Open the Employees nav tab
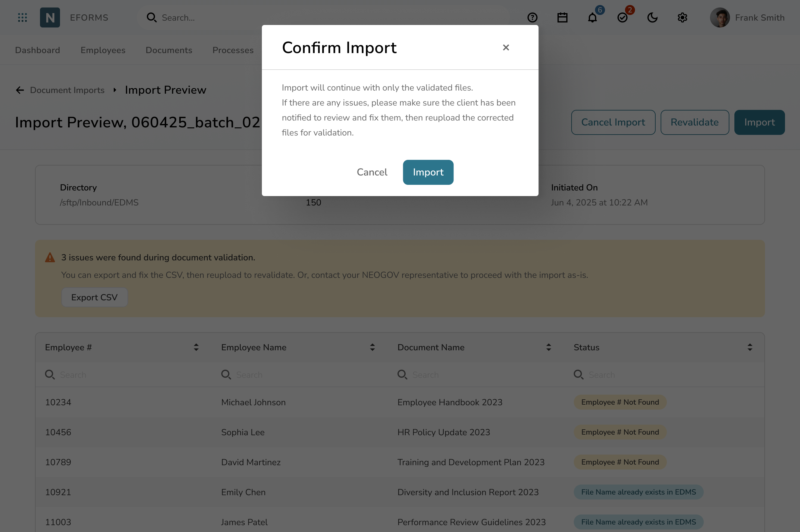The width and height of the screenshot is (800, 532). pyautogui.click(x=103, y=50)
